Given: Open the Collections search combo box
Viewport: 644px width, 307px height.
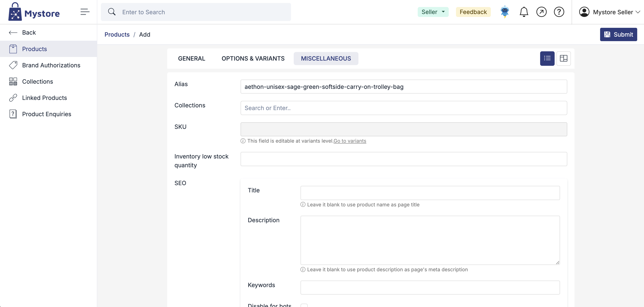Looking at the screenshot, I should tap(403, 108).
